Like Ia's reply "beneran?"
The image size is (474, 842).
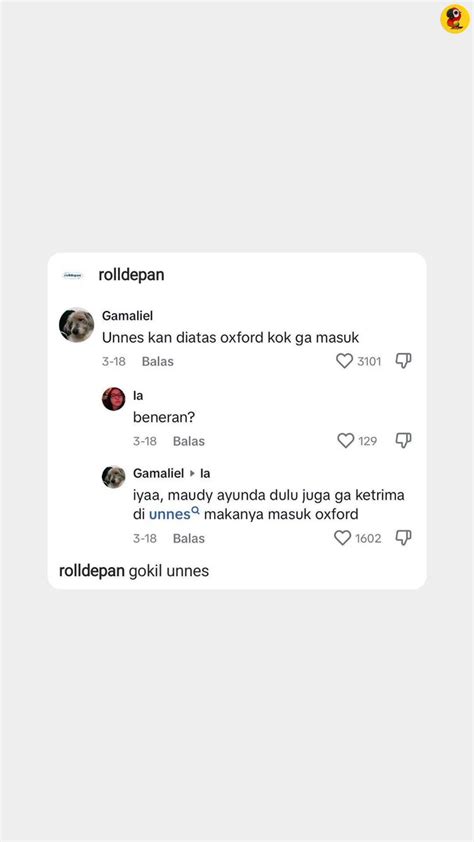click(x=346, y=441)
